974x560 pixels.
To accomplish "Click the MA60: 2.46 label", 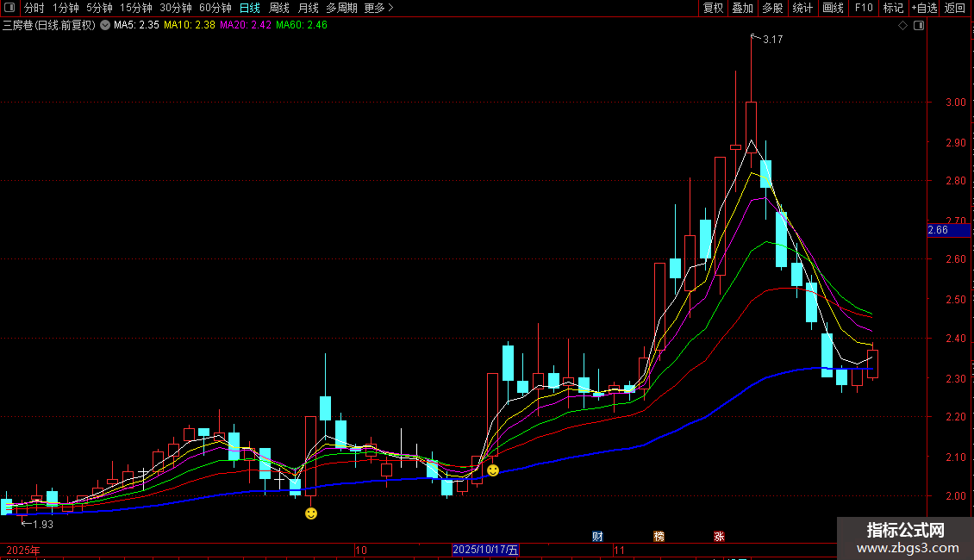I will point(302,26).
